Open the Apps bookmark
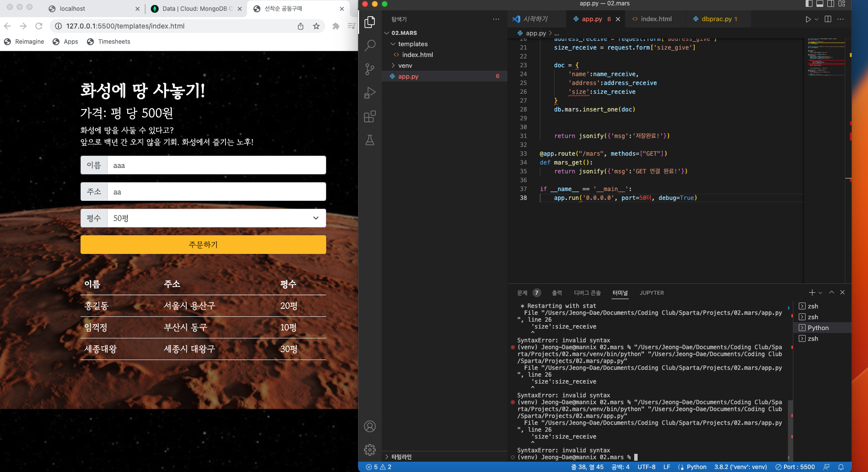 [x=65, y=42]
